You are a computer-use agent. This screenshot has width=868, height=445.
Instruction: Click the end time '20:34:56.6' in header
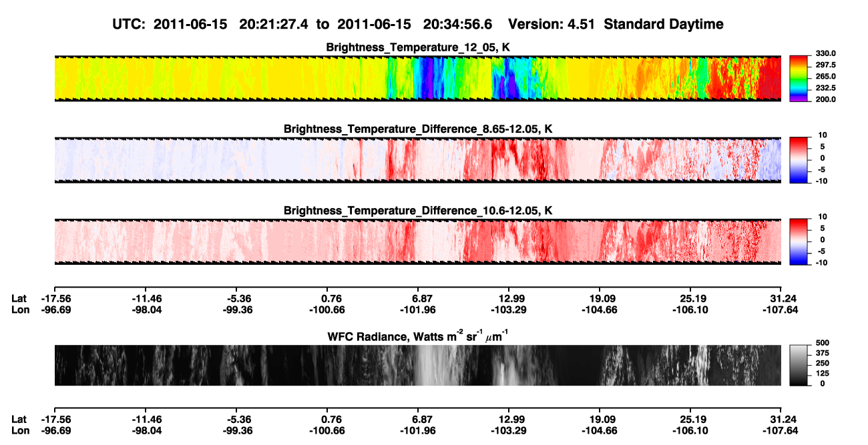(458, 24)
